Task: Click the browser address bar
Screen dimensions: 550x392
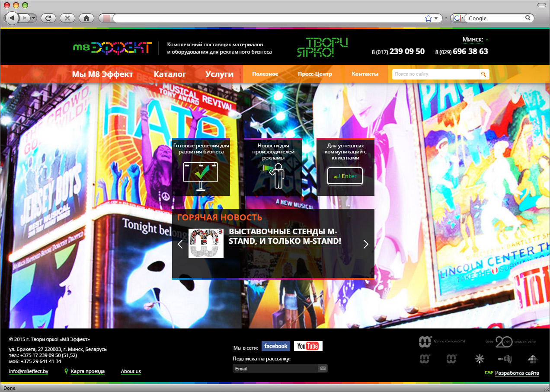Action: click(268, 18)
